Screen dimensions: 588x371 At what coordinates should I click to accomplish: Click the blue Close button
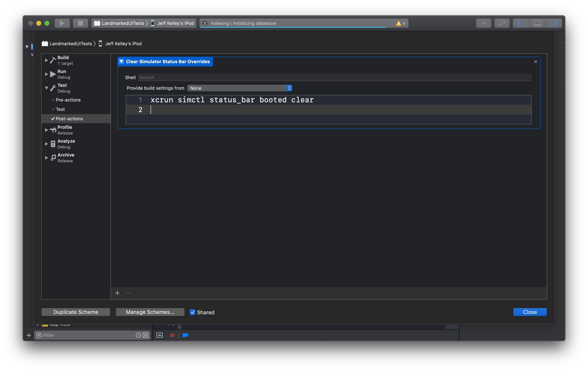[530, 312]
